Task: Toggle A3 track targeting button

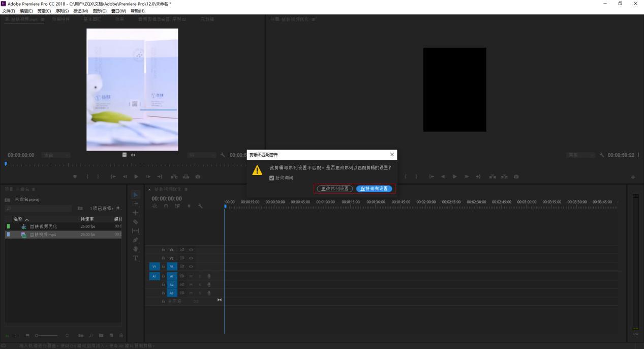Action: click(172, 293)
